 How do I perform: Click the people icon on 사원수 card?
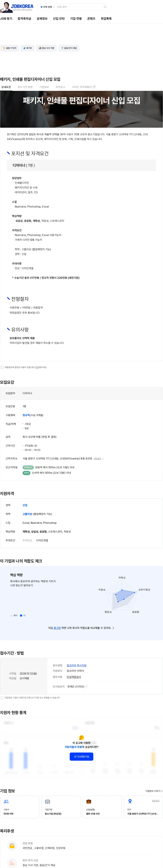[x=6, y=801]
